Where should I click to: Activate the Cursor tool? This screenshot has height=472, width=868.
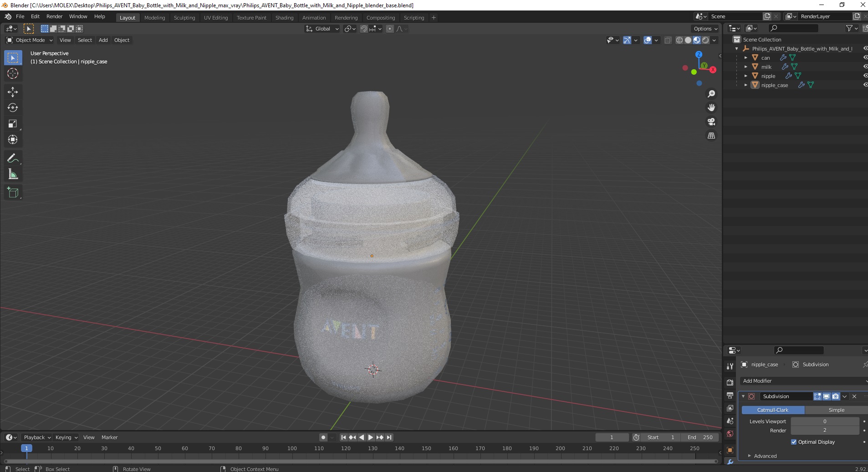coord(13,73)
